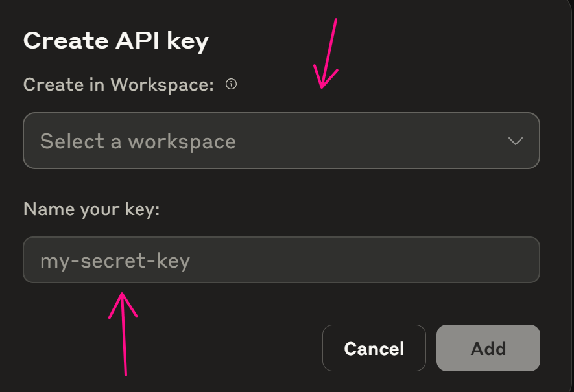Tap the information icon beside the workspace label
The width and height of the screenshot is (574, 392).
tap(231, 84)
